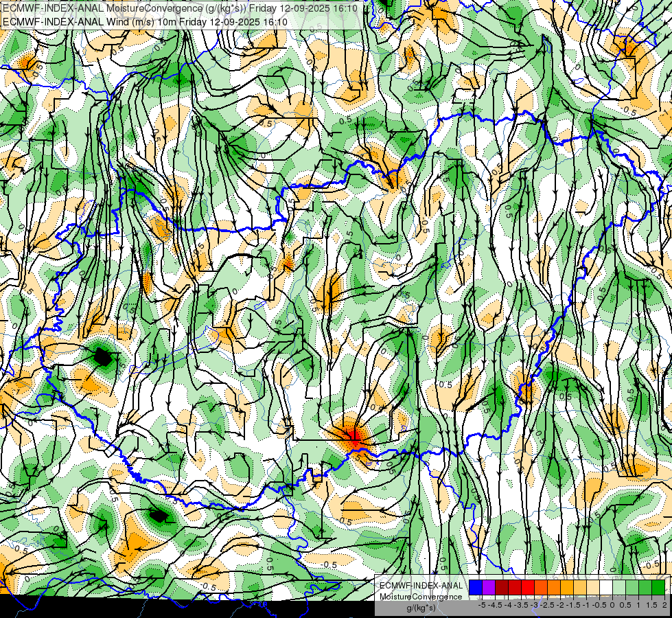Click the -2 tick label in the legend
The width and height of the screenshot is (672, 618).
pos(560,605)
